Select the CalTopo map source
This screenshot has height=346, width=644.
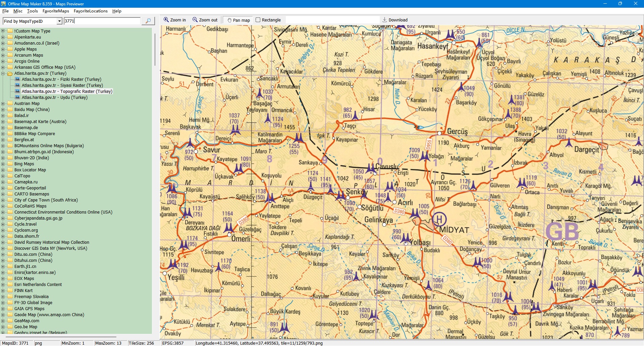coord(22,176)
